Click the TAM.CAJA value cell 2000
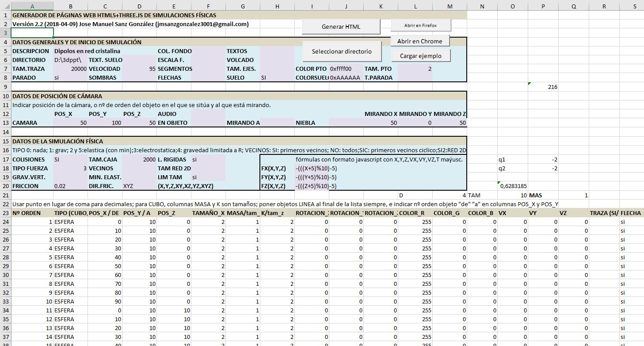This screenshot has width=644, height=346. (x=139, y=159)
